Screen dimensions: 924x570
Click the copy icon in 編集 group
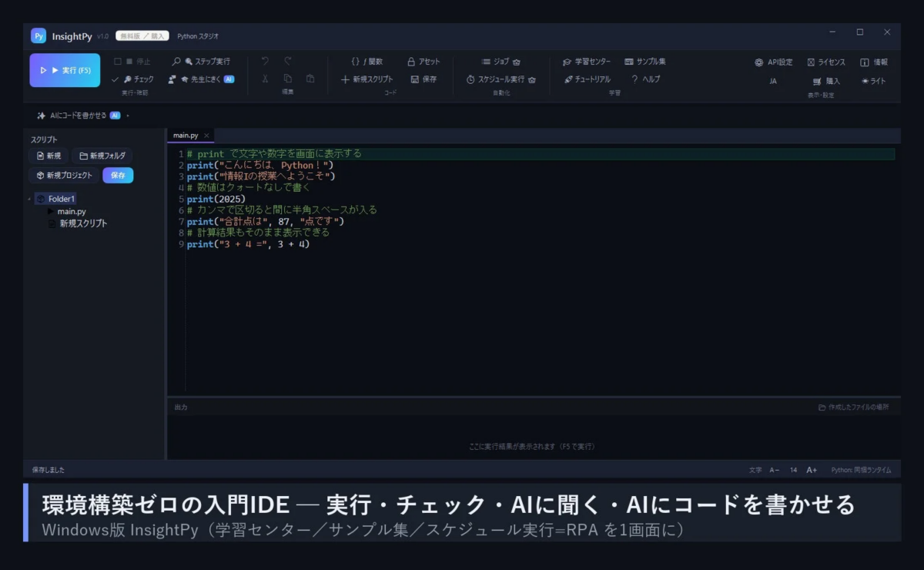tap(288, 79)
